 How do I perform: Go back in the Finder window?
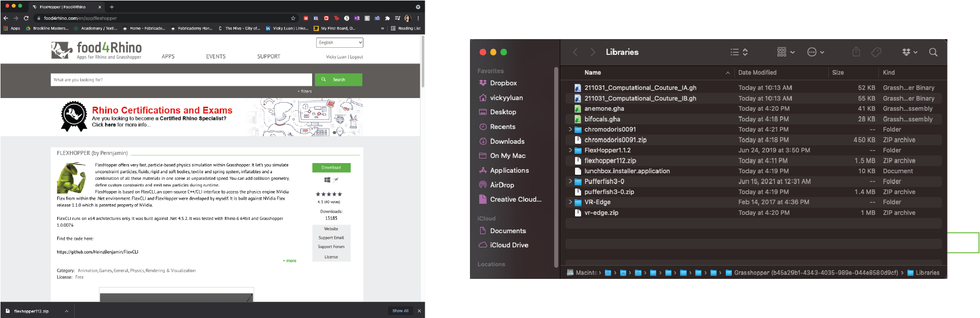tap(575, 52)
